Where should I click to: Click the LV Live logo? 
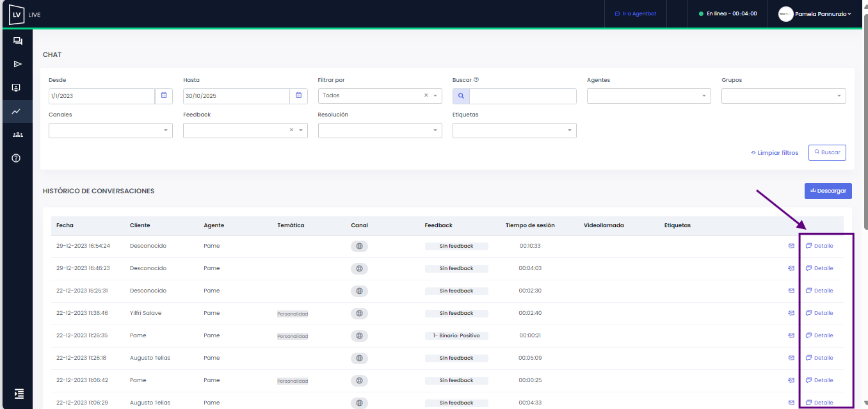click(x=25, y=14)
